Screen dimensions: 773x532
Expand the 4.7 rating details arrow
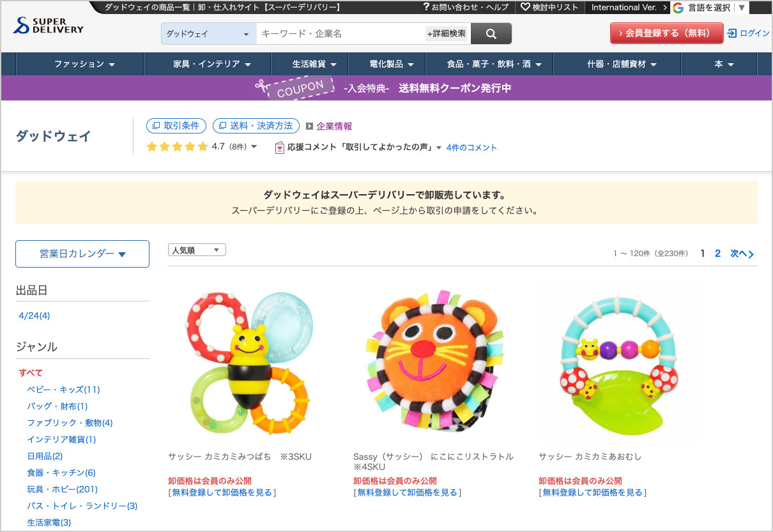pyautogui.click(x=254, y=147)
